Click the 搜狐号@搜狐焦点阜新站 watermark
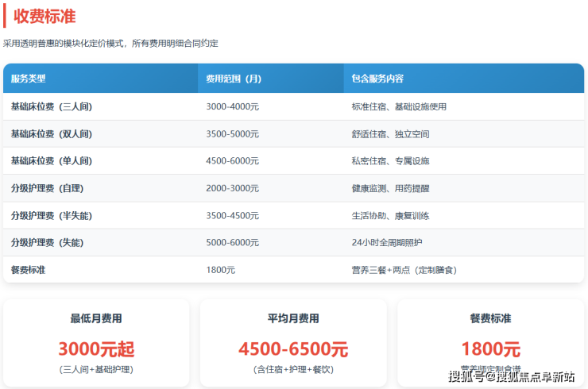Screen dimensions: 588x389 511,376
